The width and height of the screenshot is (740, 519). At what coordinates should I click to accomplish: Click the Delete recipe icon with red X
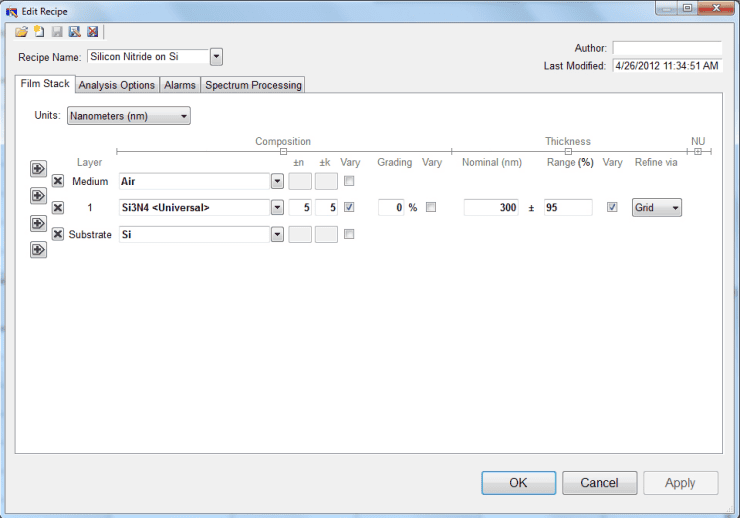coord(93,32)
